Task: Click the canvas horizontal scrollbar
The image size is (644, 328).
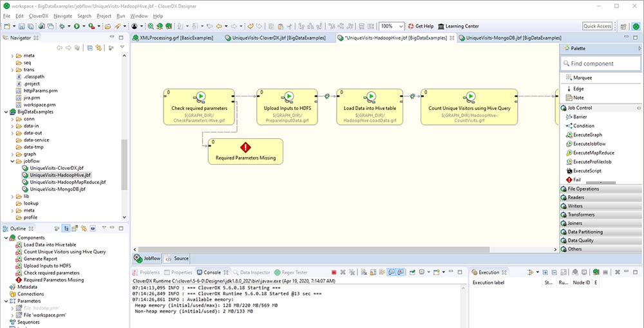Action: click(314, 250)
